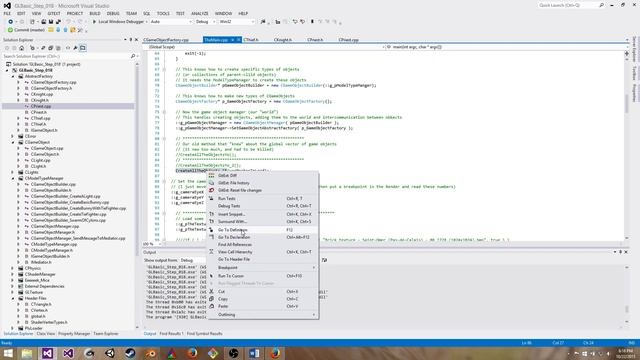Select CTriangle.h under Header Files
Image resolution: width=640 pixels, height=360 pixels.
[41, 304]
